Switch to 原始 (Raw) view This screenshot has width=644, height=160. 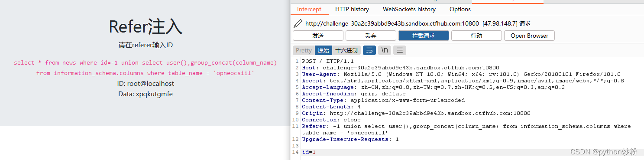point(324,50)
